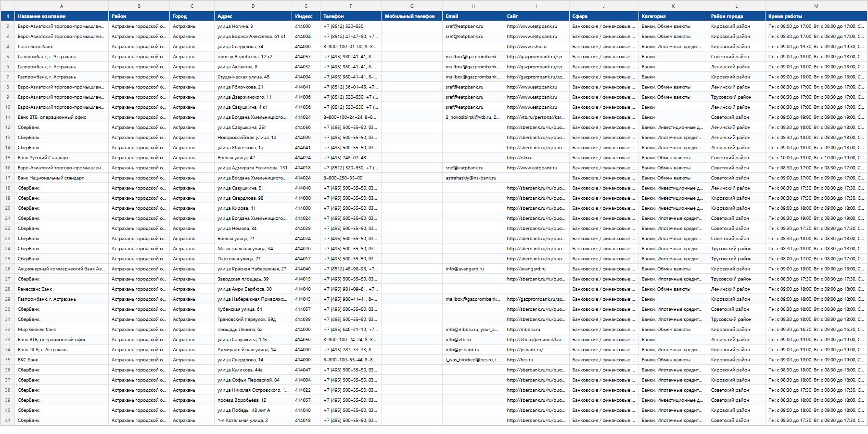Image resolution: width=868 pixels, height=434 pixels.
Task: Select site cell 'http://avangard.ru'
Action: click(x=536, y=269)
